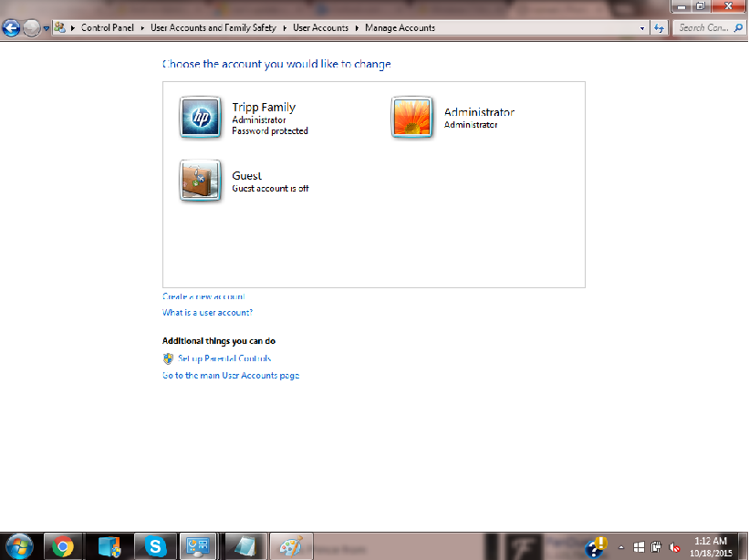Open the clock showing 1:12 AM

coord(711,547)
